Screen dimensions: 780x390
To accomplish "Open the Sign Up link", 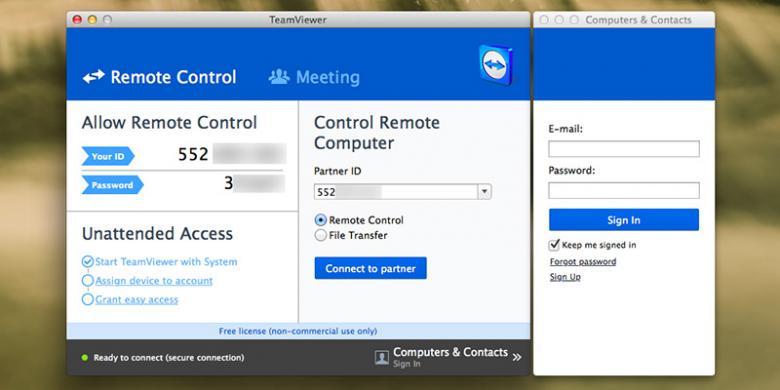I will click(x=565, y=277).
